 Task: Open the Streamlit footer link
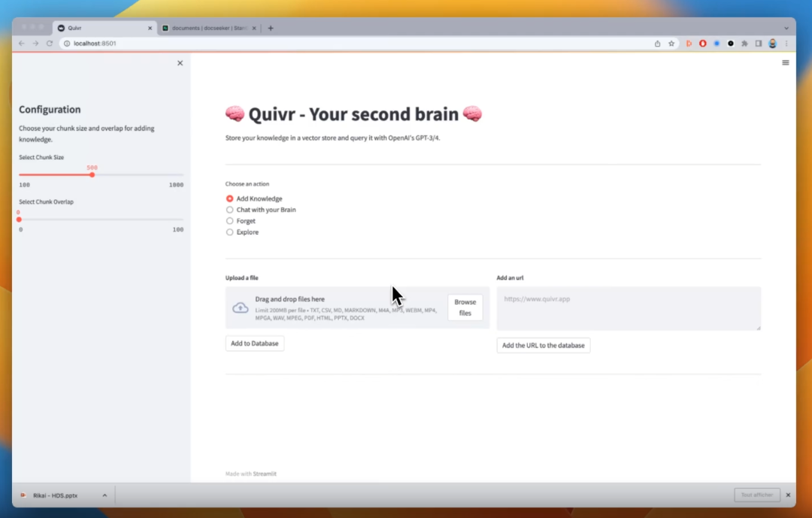[x=265, y=474]
